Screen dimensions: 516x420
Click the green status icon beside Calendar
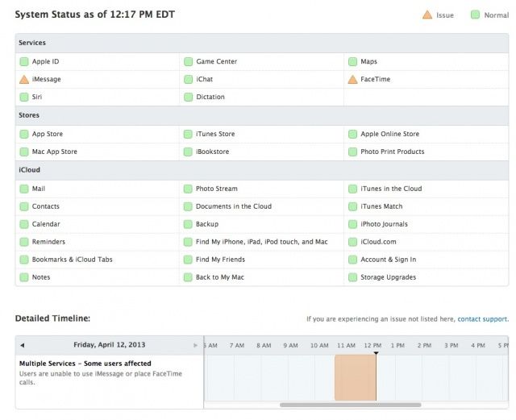point(24,224)
